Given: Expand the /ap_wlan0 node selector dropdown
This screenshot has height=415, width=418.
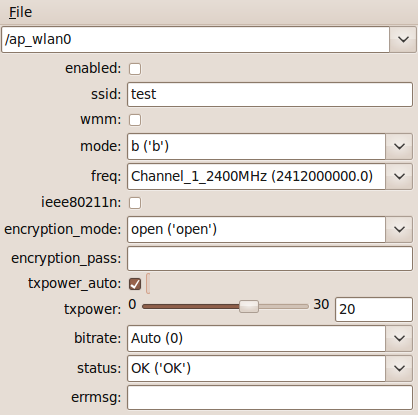Looking at the screenshot, I should click(x=403, y=40).
